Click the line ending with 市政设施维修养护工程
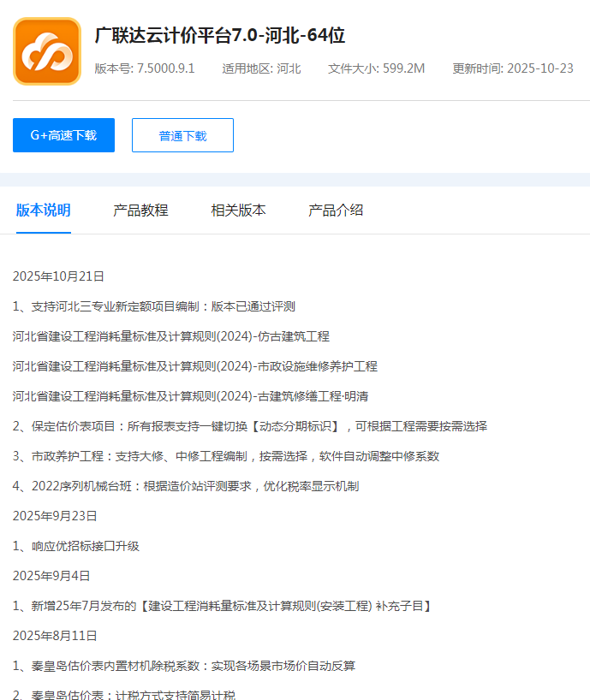This screenshot has height=700, width=590. pyautogui.click(x=194, y=366)
